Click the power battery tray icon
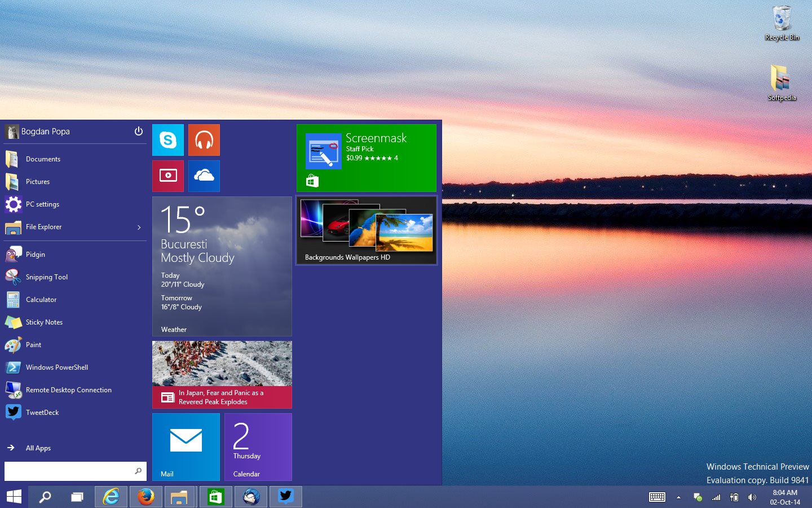This screenshot has width=812, height=508. tap(734, 497)
